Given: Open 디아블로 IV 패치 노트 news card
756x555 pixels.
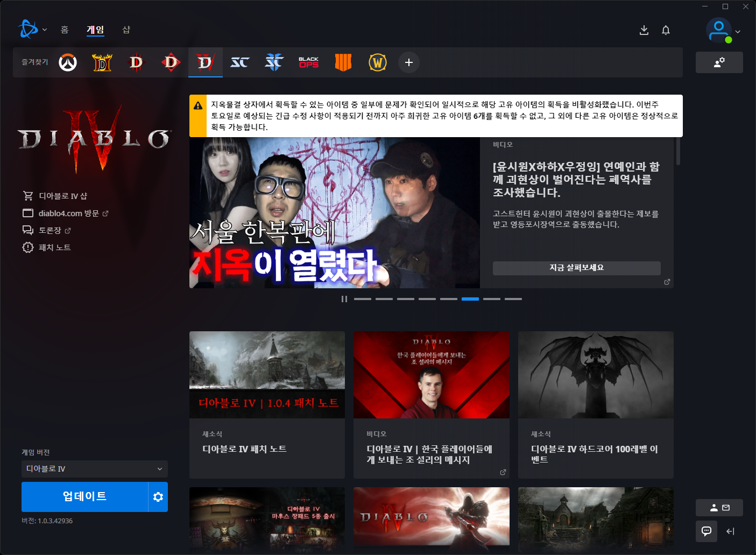Looking at the screenshot, I should 267,405.
